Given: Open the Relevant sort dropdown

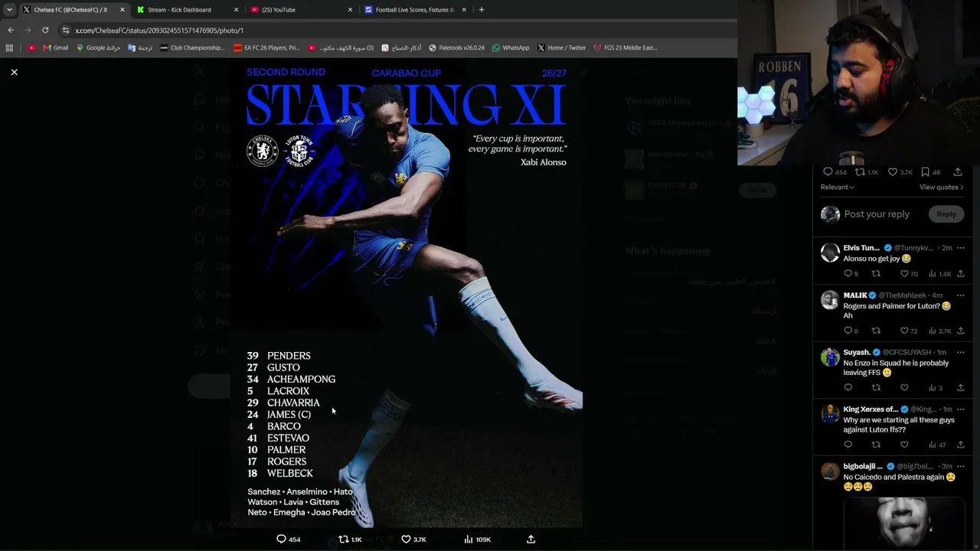Looking at the screenshot, I should [x=837, y=187].
